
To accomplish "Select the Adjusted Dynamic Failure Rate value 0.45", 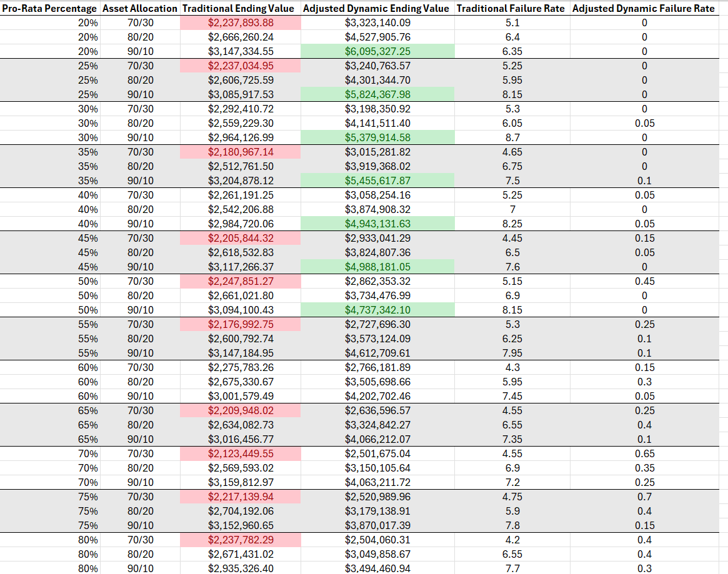I will click(x=644, y=282).
